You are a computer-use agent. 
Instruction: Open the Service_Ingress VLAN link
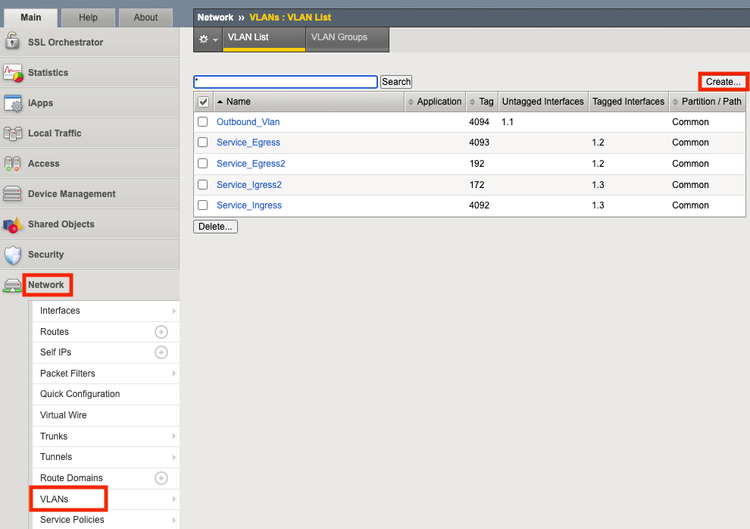pos(249,205)
